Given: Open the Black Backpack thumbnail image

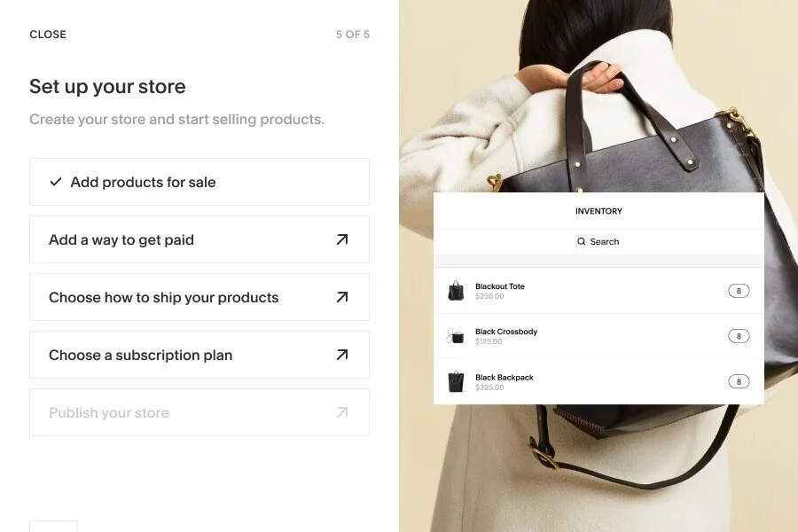Looking at the screenshot, I should pos(456,382).
